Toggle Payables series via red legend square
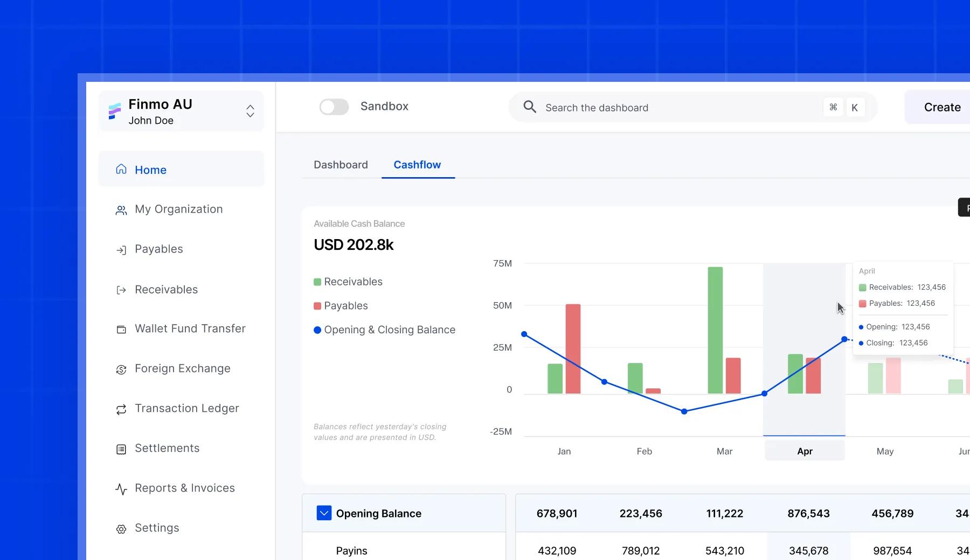This screenshot has width=970, height=560. pyautogui.click(x=317, y=306)
